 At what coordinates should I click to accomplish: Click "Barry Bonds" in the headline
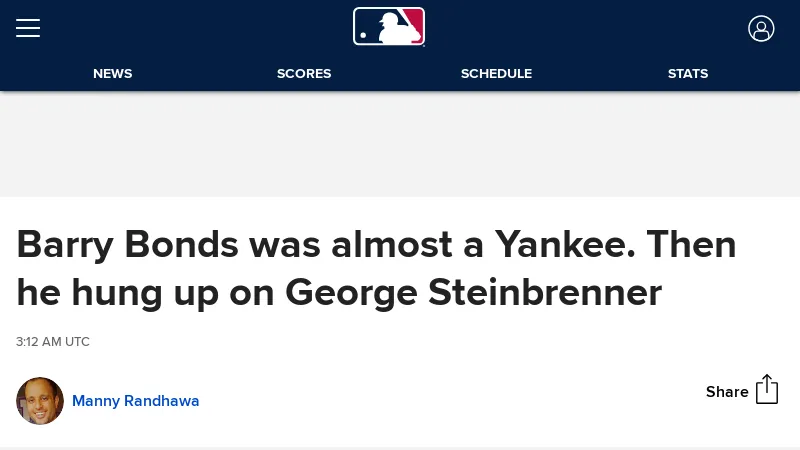coord(126,245)
